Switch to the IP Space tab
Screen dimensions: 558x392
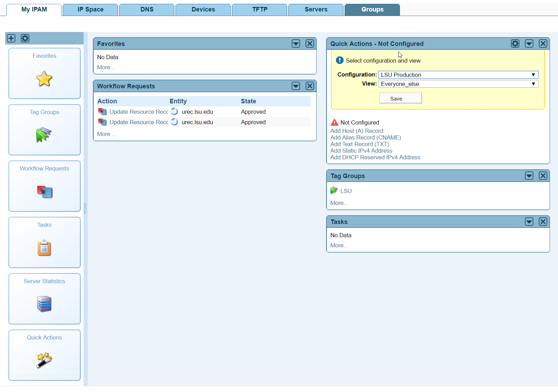click(x=91, y=10)
